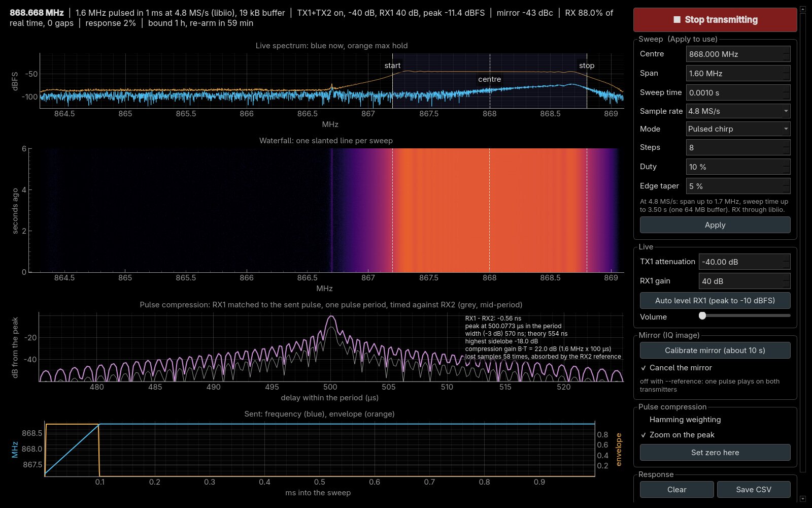Screen dimensions: 812x508
Task: Click the "Live spectrum: blue now, orange max hold" title
Action: pyautogui.click(x=331, y=46)
